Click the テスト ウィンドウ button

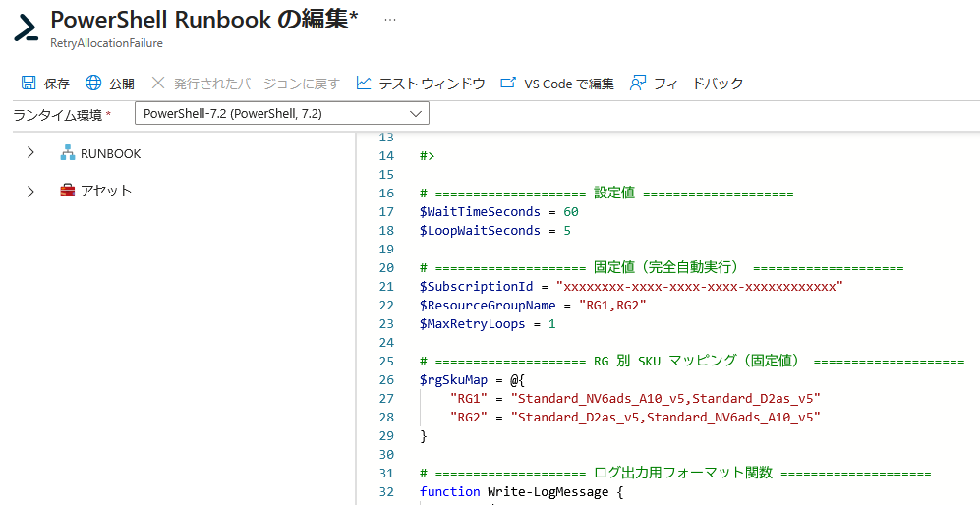click(432, 84)
